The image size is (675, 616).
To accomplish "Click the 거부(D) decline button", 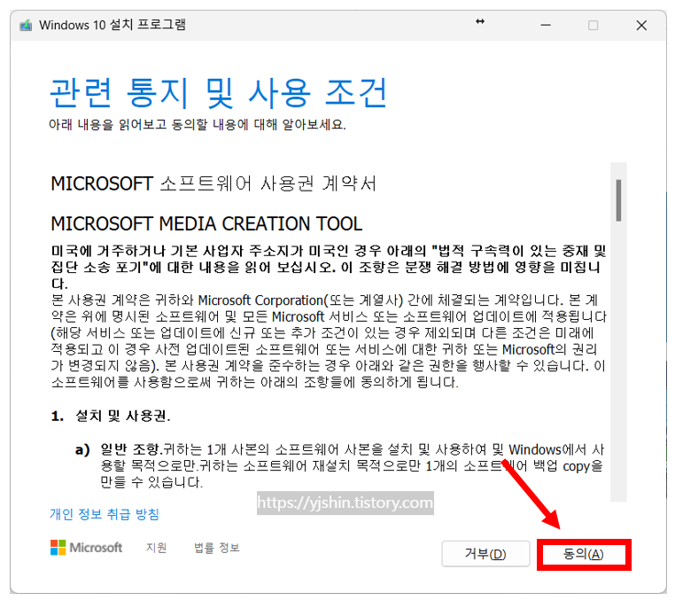I will (485, 554).
